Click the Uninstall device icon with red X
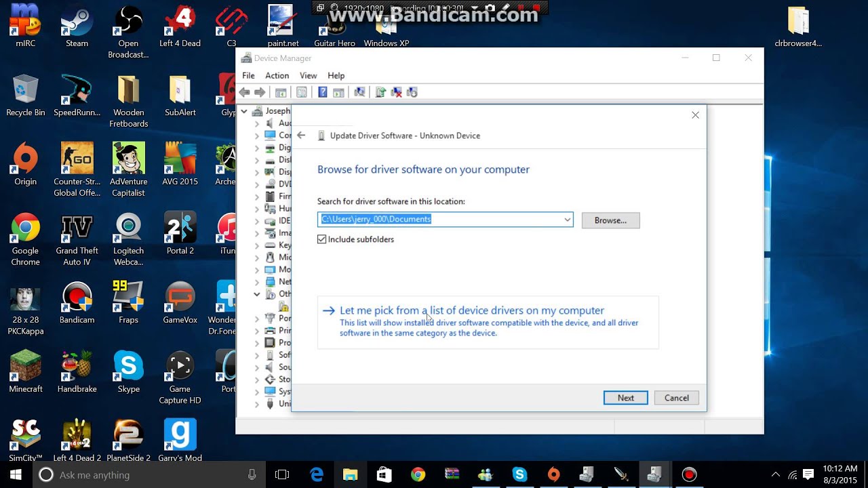Viewport: 868px width, 488px height. (x=397, y=92)
